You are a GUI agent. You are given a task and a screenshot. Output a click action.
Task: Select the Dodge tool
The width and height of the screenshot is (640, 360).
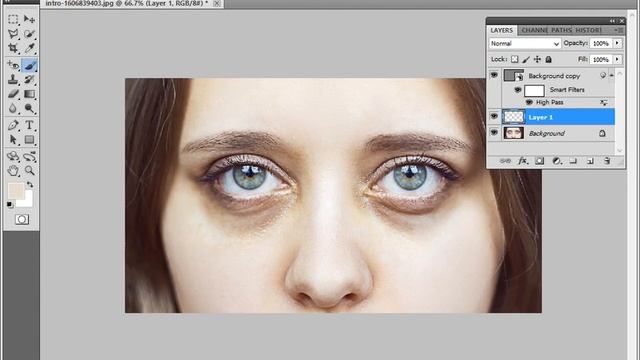tap(29, 109)
